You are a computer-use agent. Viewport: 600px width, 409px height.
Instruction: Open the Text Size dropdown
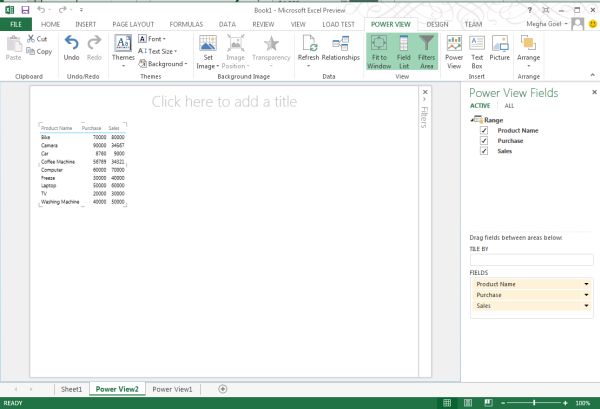[x=157, y=51]
